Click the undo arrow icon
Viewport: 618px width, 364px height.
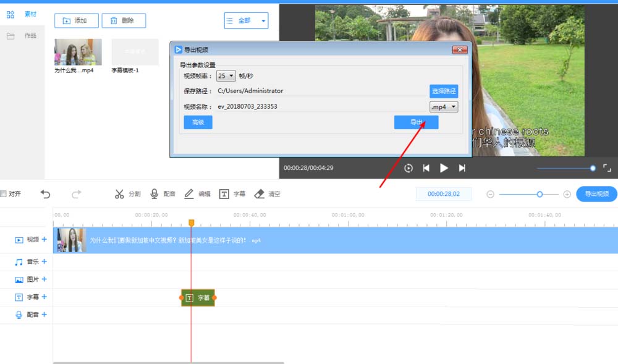pyautogui.click(x=45, y=193)
